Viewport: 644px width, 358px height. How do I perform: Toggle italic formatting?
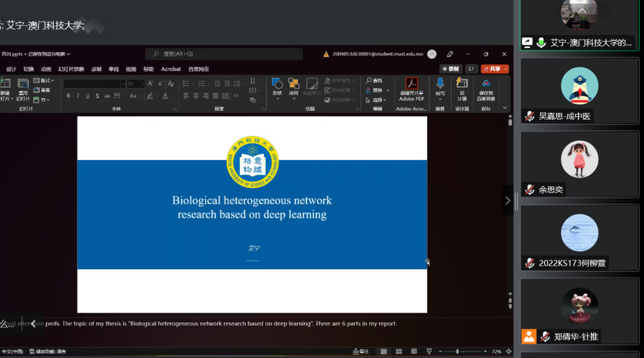tap(78, 96)
